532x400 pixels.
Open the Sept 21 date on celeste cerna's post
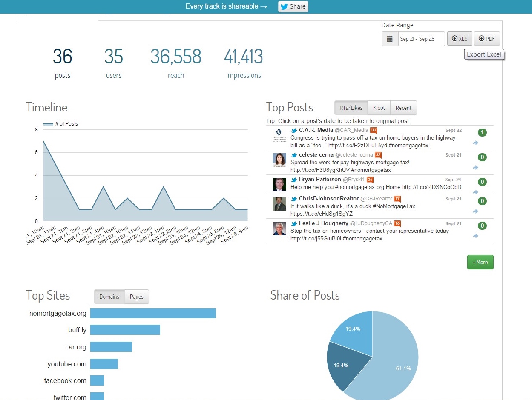[x=454, y=155]
